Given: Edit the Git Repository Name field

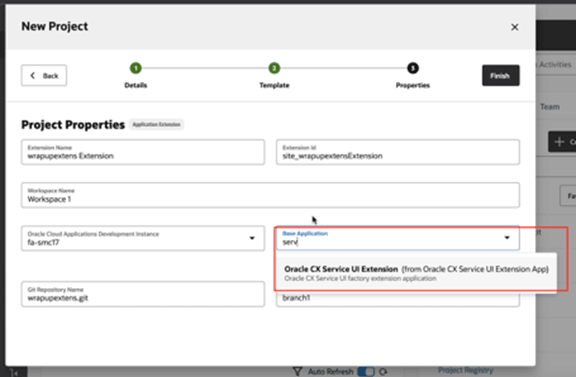Looking at the screenshot, I should pyautogui.click(x=143, y=294).
